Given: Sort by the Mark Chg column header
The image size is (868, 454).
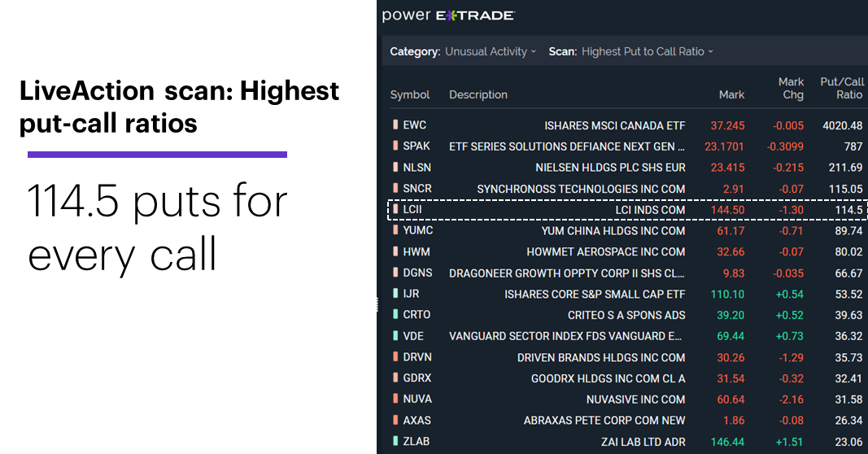Looking at the screenshot, I should [x=791, y=88].
